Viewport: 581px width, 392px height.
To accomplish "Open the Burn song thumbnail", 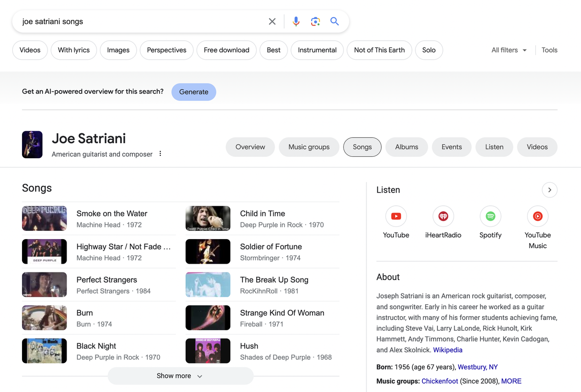I will click(x=45, y=318).
